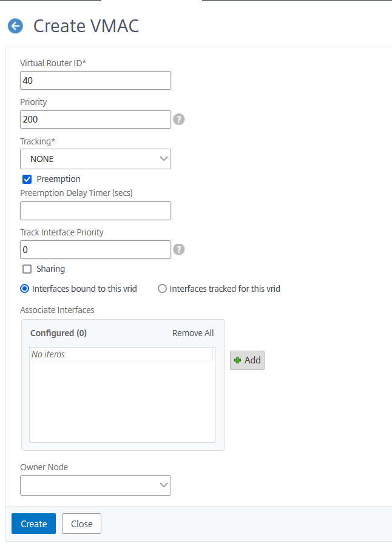The width and height of the screenshot is (392, 546).
Task: Click the Create button
Action: click(33, 523)
